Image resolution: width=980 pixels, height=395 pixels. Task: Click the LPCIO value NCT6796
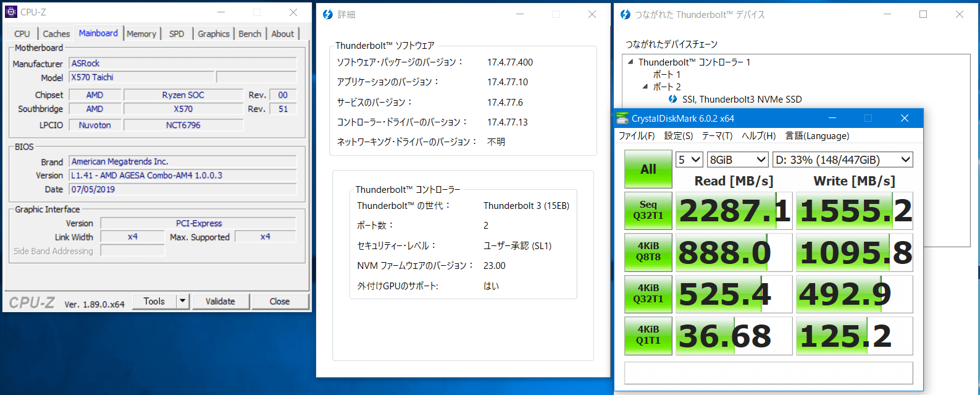coord(183,125)
